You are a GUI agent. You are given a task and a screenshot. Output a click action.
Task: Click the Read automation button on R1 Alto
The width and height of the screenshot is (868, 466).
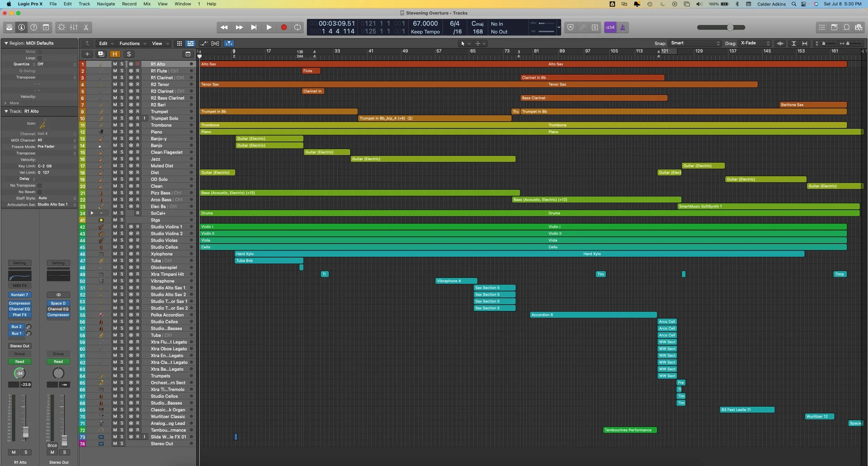tap(19, 361)
